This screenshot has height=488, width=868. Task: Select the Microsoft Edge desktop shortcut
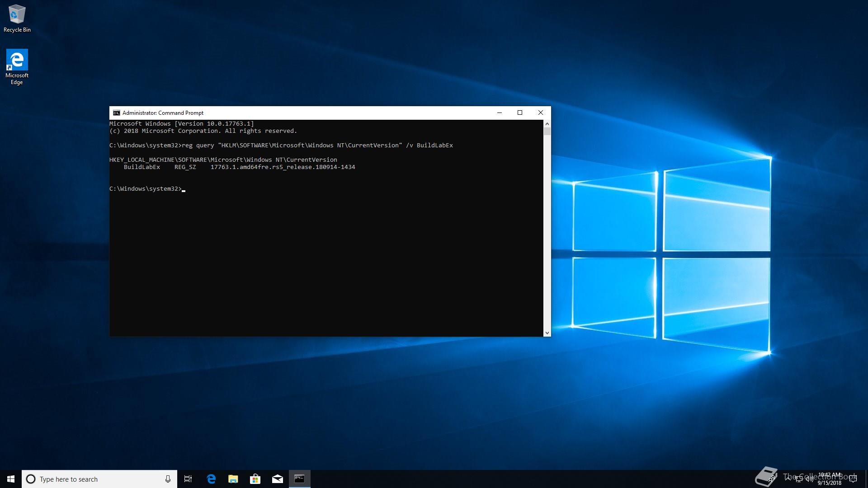tap(17, 67)
